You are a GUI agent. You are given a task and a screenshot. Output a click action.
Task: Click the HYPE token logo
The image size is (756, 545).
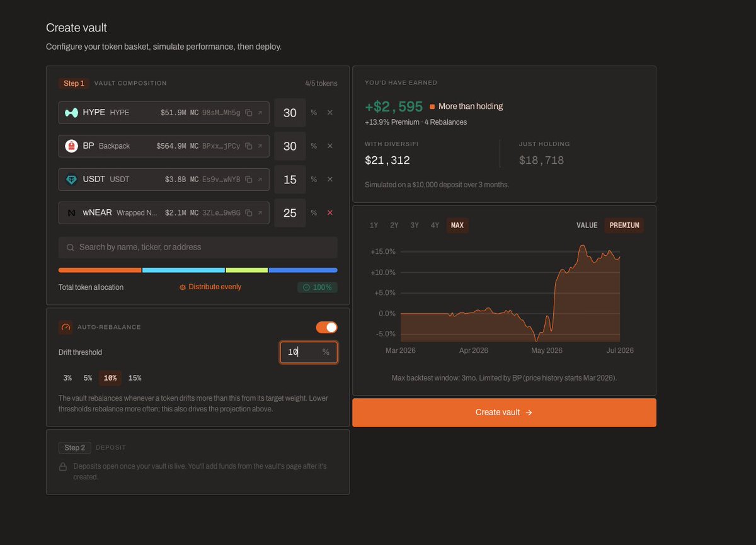pyautogui.click(x=71, y=113)
